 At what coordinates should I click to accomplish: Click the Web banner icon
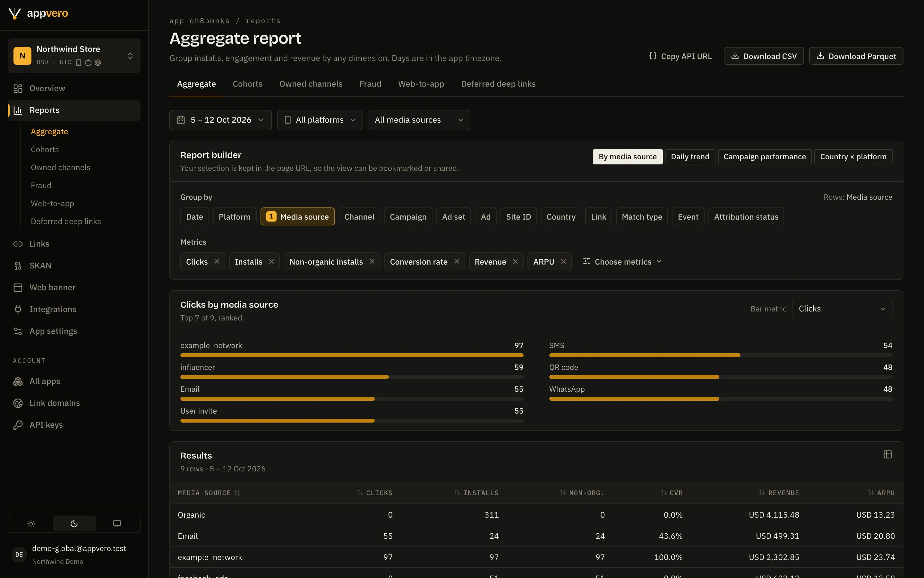pyautogui.click(x=18, y=287)
